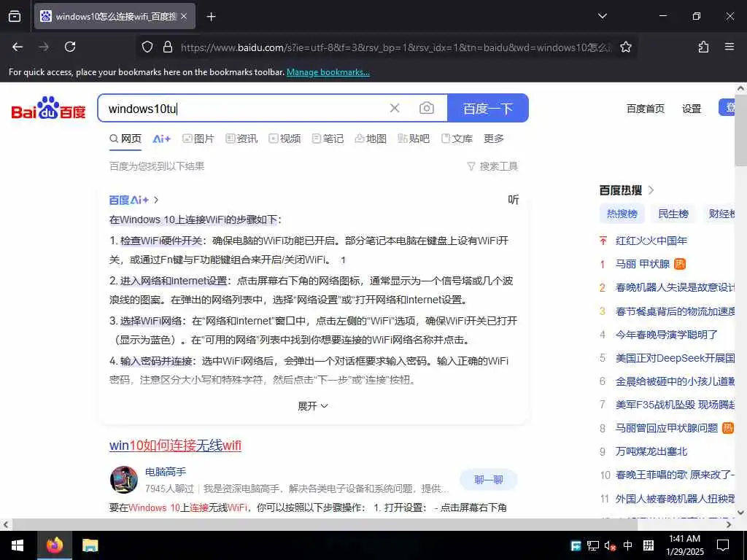Bookmark this page with the star icon

pyautogui.click(x=625, y=47)
